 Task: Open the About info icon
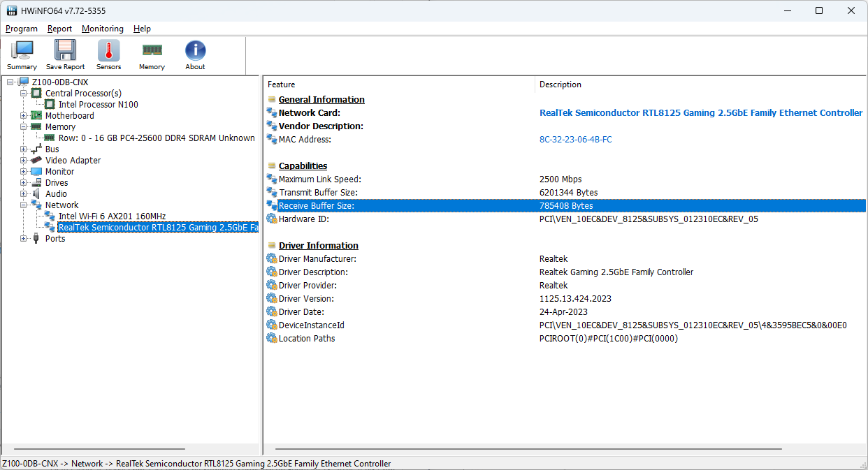[195, 51]
